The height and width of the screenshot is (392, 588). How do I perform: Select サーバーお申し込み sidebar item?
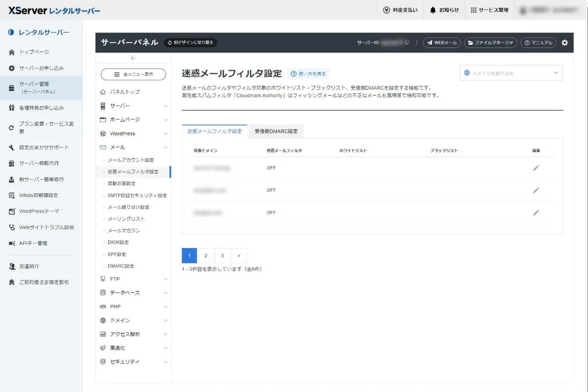(42, 68)
